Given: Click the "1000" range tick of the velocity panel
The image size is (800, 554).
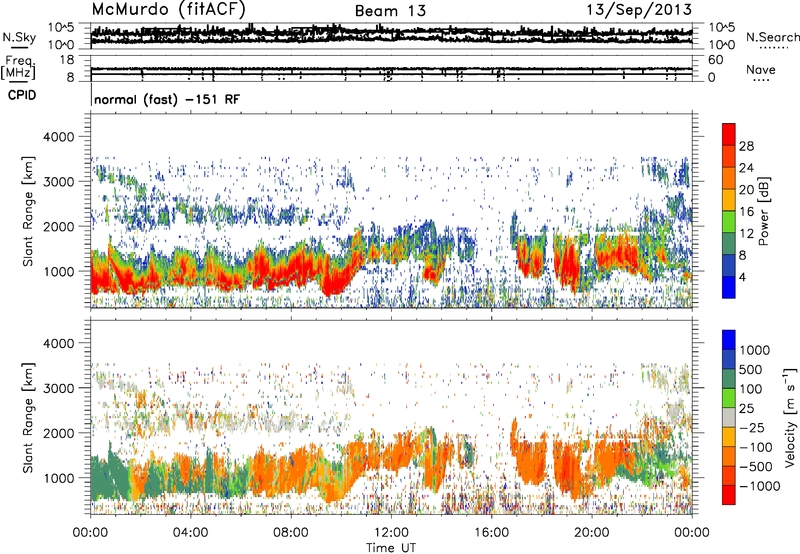Looking at the screenshot, I should click(x=62, y=478).
